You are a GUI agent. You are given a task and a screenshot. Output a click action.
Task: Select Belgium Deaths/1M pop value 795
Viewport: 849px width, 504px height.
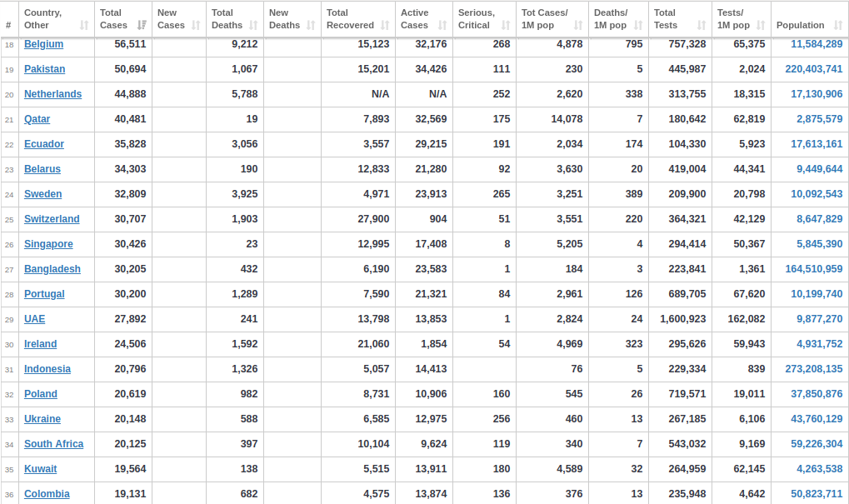tap(634, 44)
